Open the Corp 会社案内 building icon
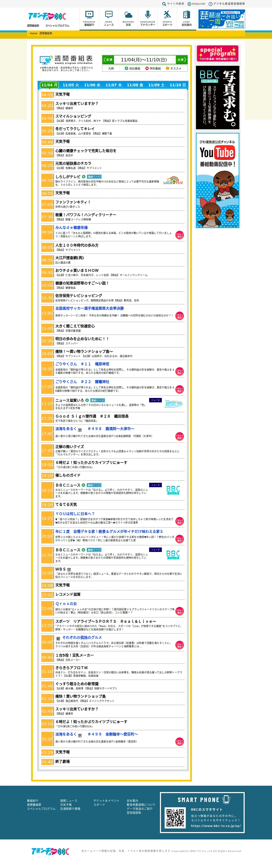The width and height of the screenshot is (272, 868). [187, 19]
